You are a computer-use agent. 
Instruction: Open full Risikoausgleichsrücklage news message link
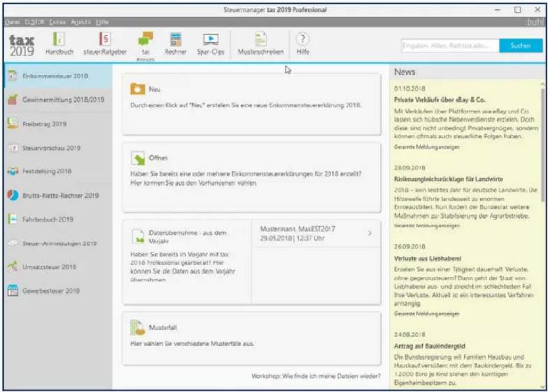point(427,226)
